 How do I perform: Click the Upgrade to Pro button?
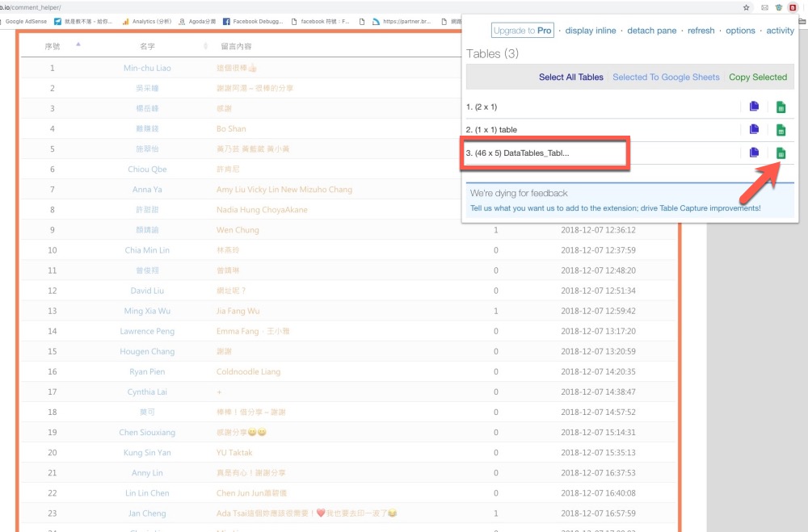tap(523, 31)
